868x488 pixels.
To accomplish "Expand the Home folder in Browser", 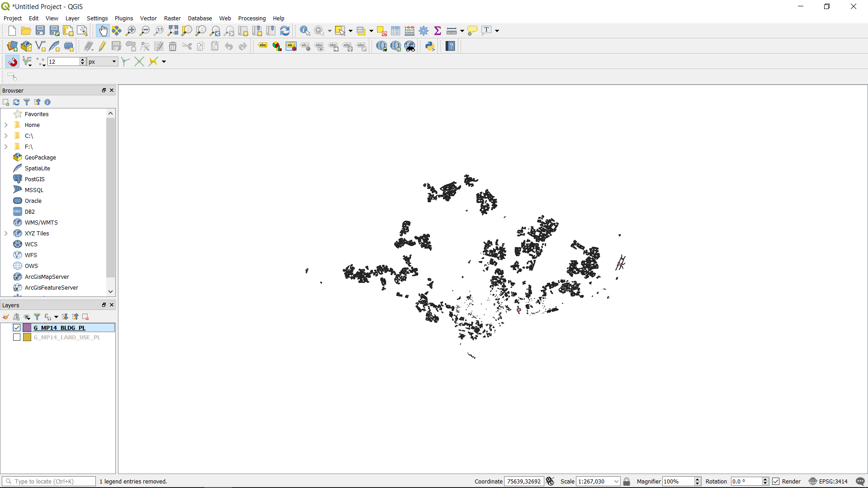I will (6, 125).
